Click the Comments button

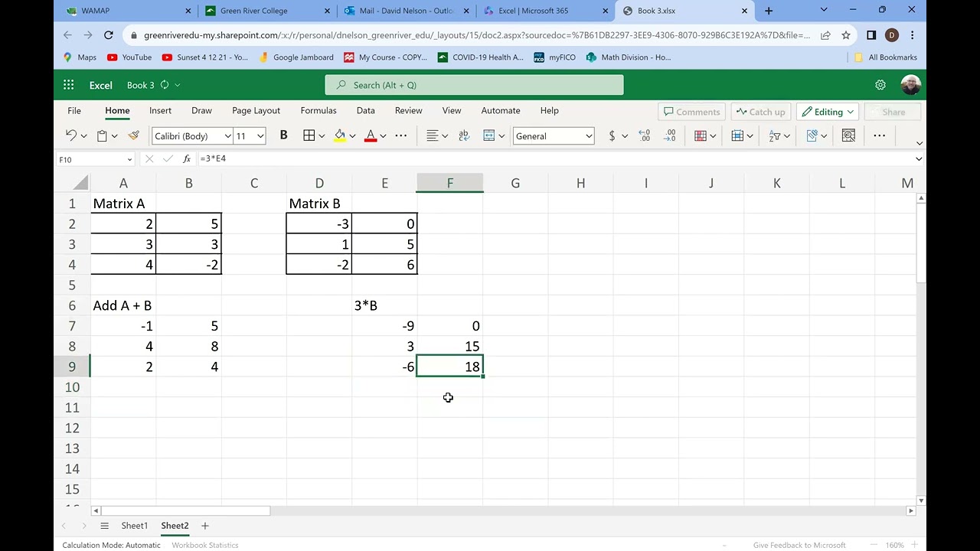(692, 112)
